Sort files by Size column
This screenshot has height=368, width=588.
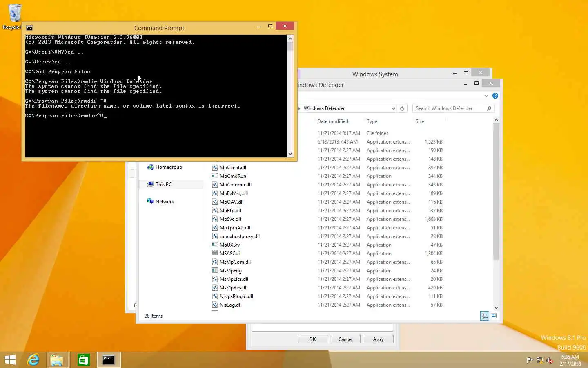click(x=420, y=121)
